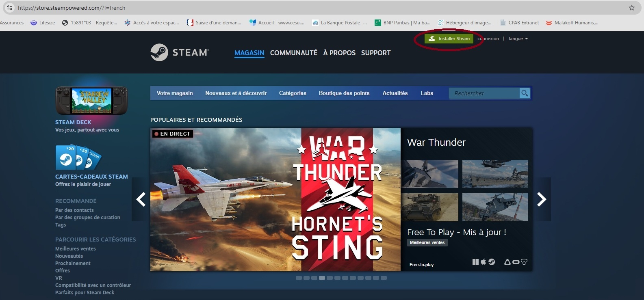Open the COMMUNAUTÉ tab
This screenshot has height=300, width=644.
click(294, 53)
